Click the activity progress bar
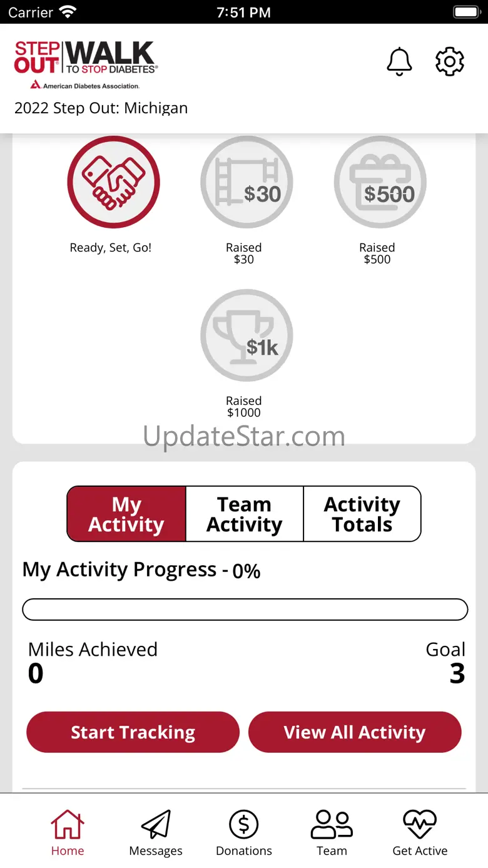The width and height of the screenshot is (488, 868). pos(245,610)
